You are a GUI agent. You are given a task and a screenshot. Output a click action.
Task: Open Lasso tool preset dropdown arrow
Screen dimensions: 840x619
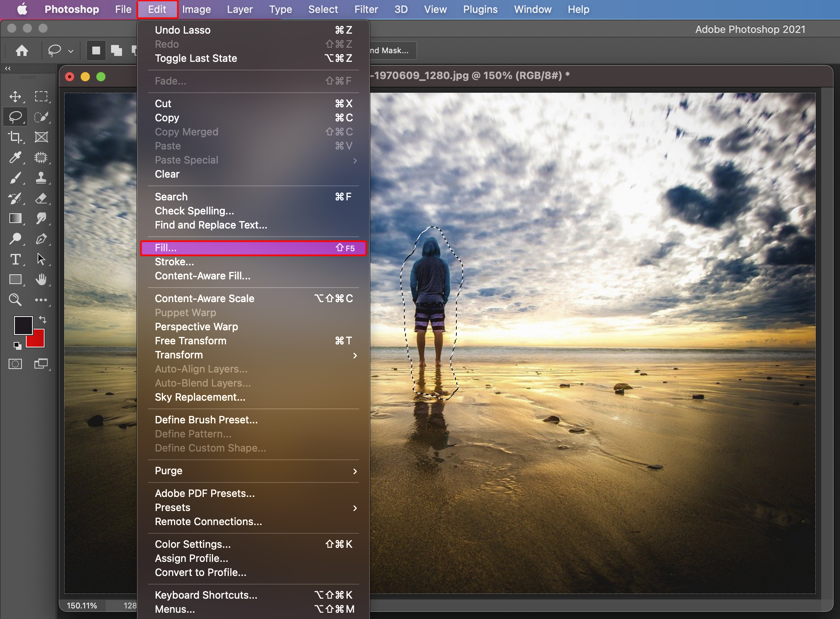(x=71, y=51)
